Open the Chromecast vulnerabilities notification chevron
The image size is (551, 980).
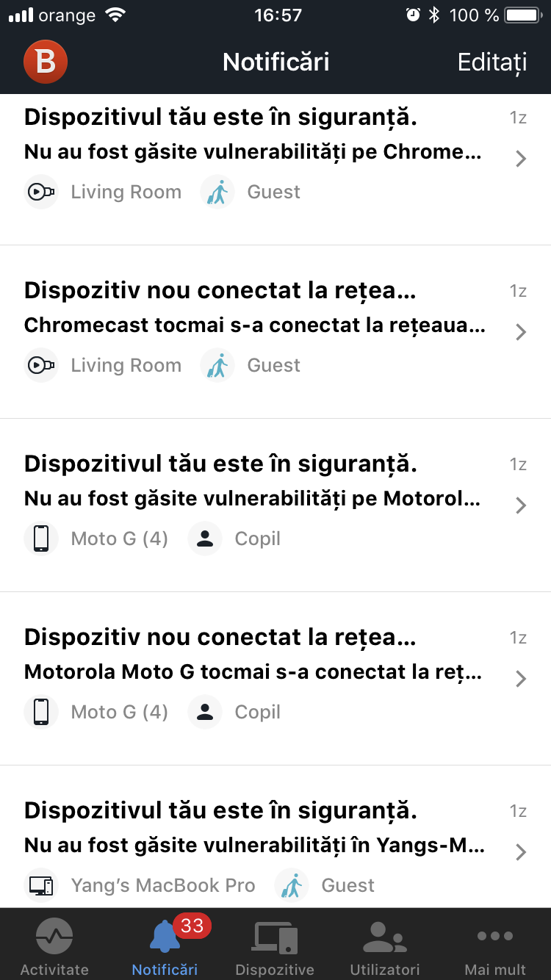tap(521, 159)
